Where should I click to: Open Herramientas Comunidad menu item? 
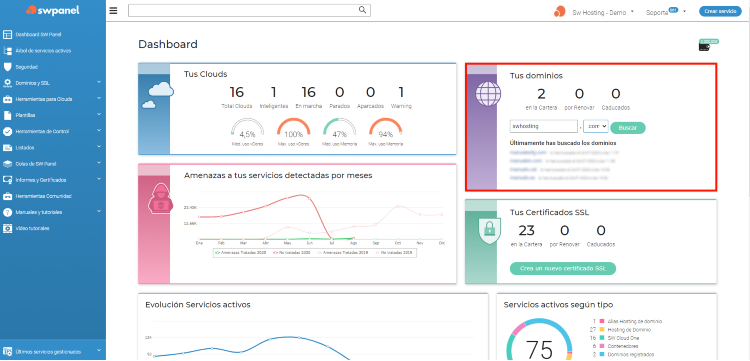click(x=44, y=196)
